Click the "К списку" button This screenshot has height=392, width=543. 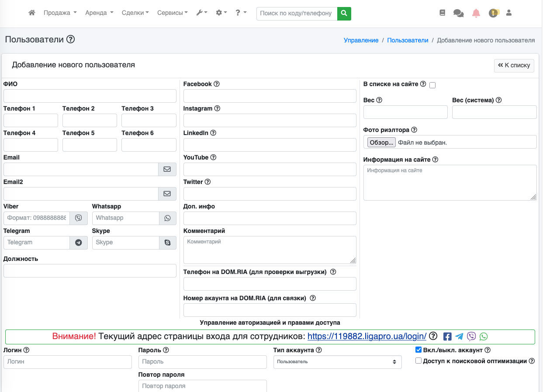tap(514, 66)
